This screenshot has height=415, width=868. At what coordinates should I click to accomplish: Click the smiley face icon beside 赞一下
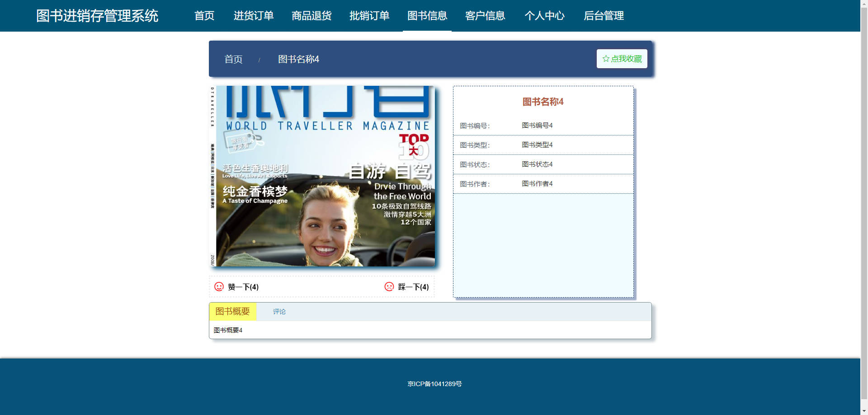[219, 287]
